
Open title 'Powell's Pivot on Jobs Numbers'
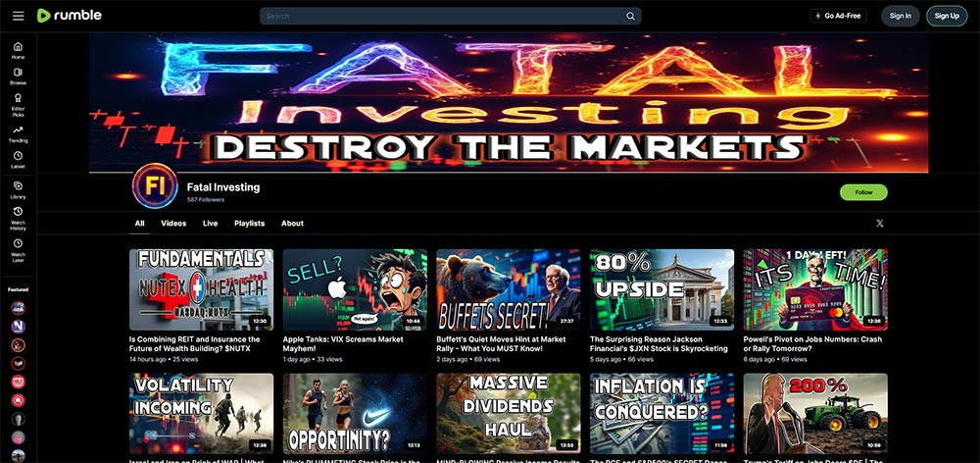click(x=812, y=343)
